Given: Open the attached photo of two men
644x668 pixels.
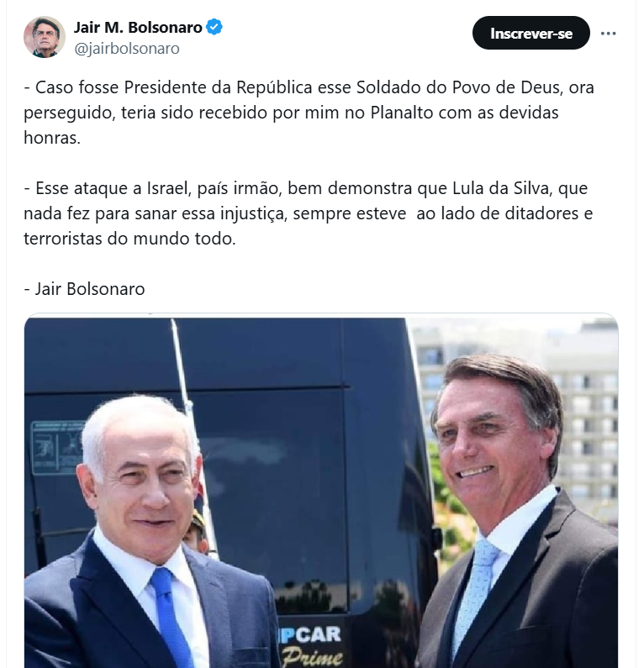Looking at the screenshot, I should coord(321,491).
